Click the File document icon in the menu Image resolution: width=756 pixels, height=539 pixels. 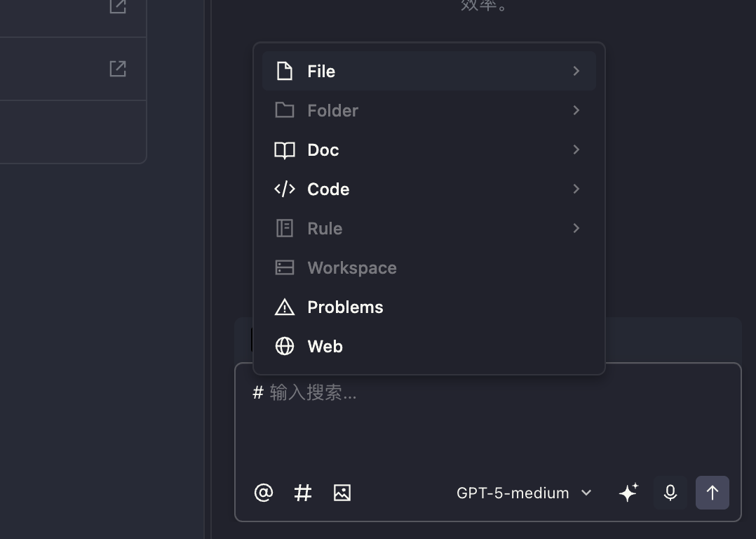click(284, 70)
